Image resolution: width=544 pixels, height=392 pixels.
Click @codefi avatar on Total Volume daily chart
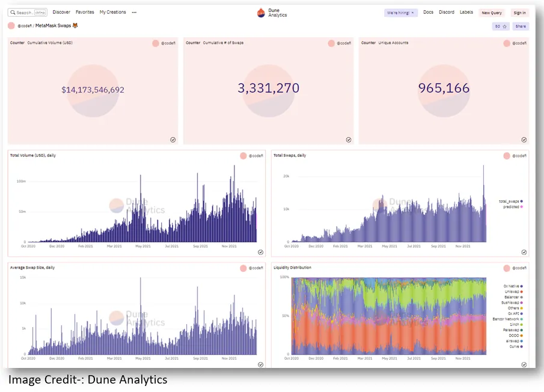click(243, 156)
